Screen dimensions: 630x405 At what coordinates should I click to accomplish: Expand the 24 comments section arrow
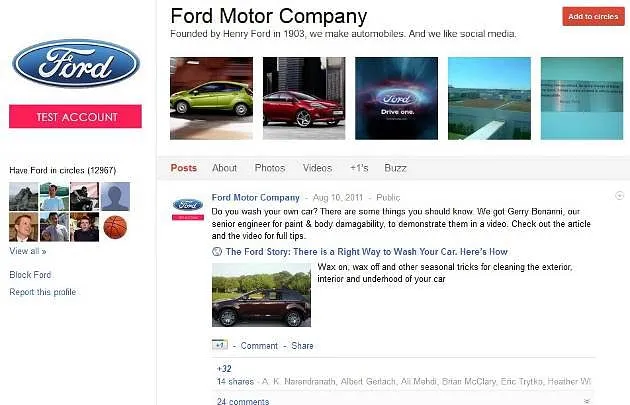(x=587, y=401)
